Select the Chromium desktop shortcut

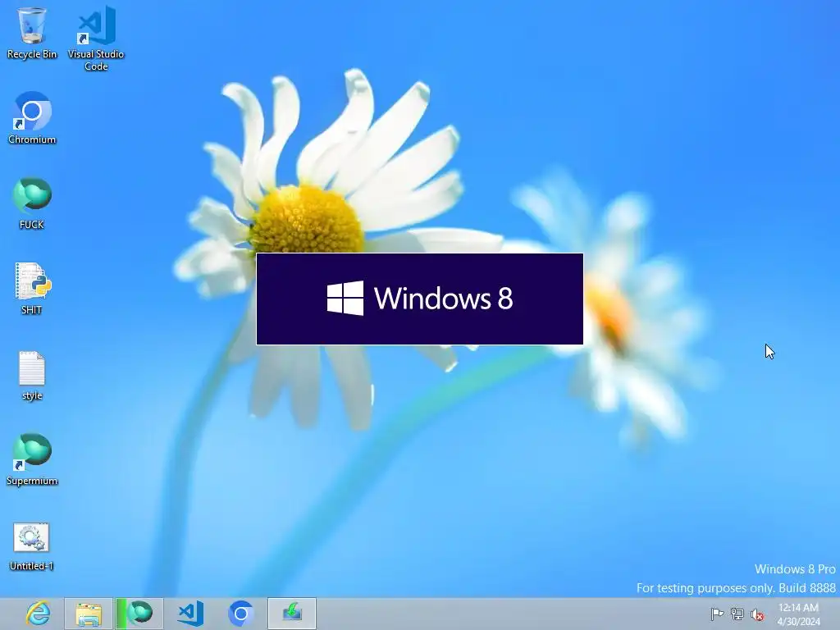(x=32, y=118)
